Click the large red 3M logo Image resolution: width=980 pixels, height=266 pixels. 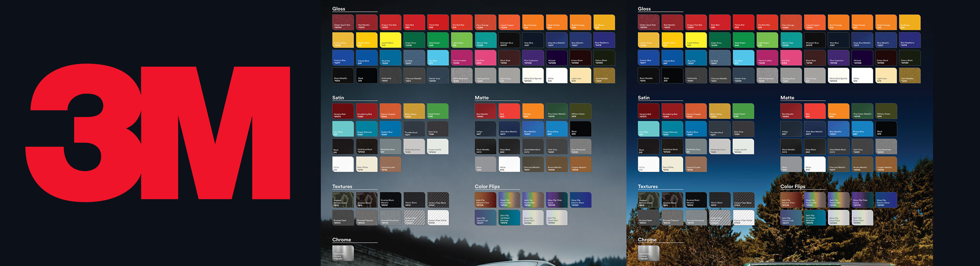pos(157,133)
